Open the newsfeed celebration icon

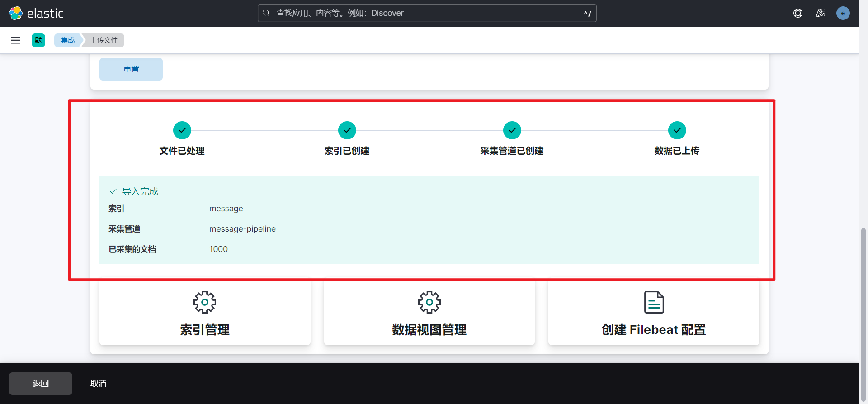coord(821,13)
